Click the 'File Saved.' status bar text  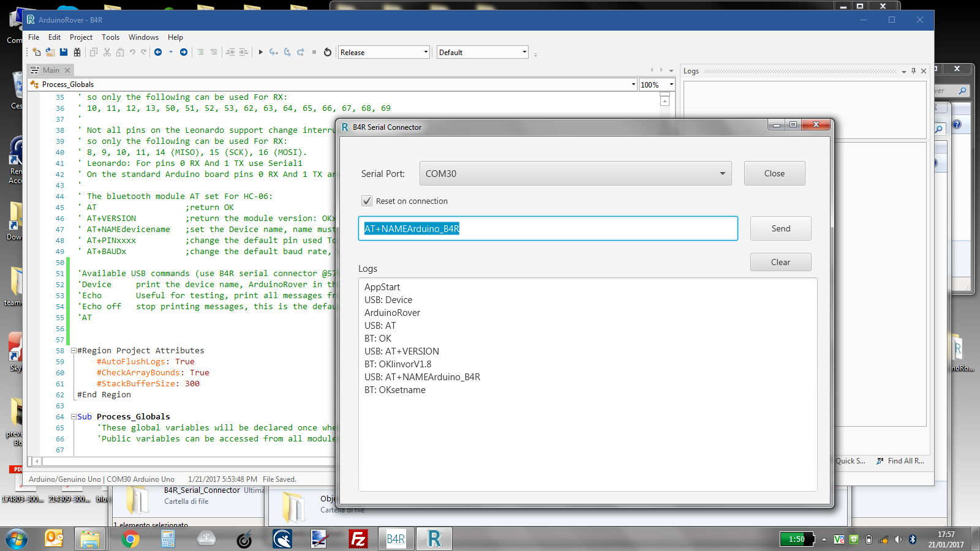click(x=279, y=479)
